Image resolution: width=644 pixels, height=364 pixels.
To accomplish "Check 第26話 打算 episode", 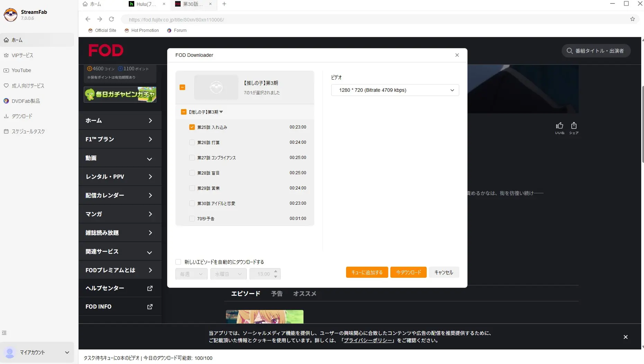I will (x=192, y=142).
